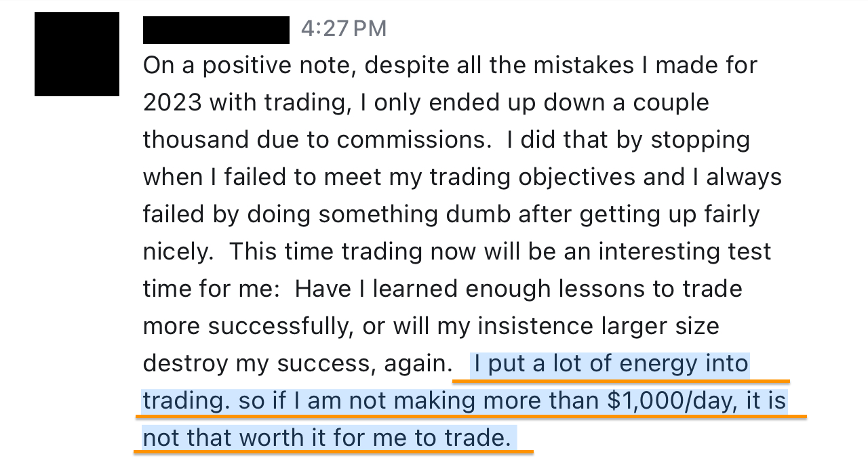Click the highlighted word "trading." at line start
The height and width of the screenshot is (473, 868).
click(186, 401)
